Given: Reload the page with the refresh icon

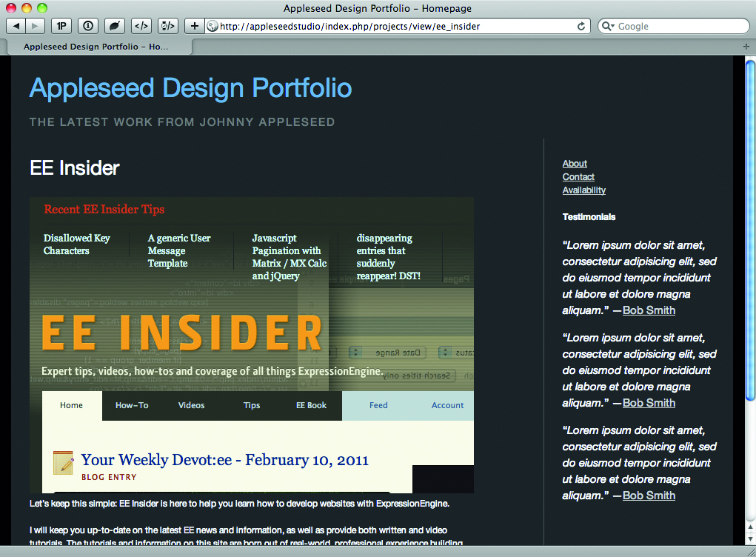Looking at the screenshot, I should point(581,26).
